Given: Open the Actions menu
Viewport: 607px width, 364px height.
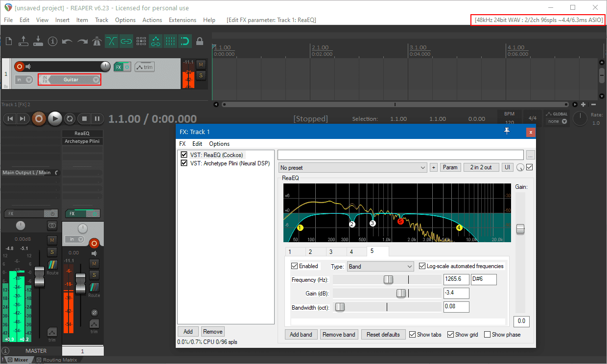Looking at the screenshot, I should click(x=152, y=20).
